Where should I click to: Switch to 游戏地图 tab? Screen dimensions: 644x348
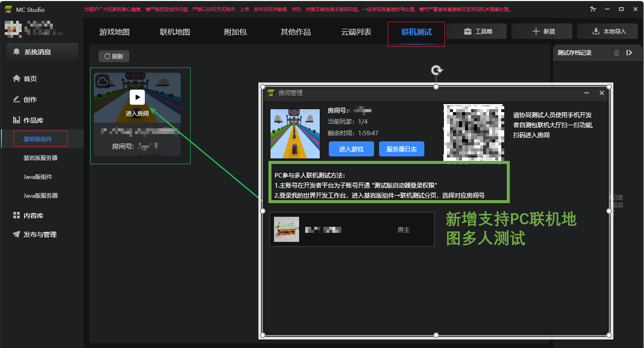tap(115, 32)
